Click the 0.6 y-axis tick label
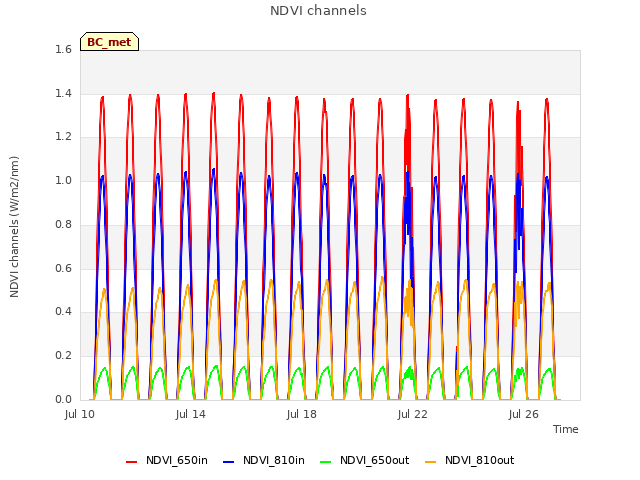 (63, 269)
